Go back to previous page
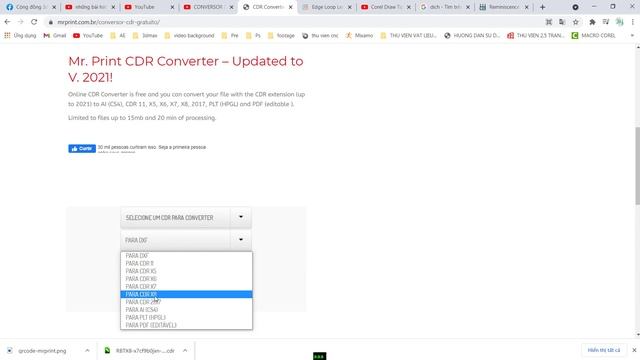 7,22
